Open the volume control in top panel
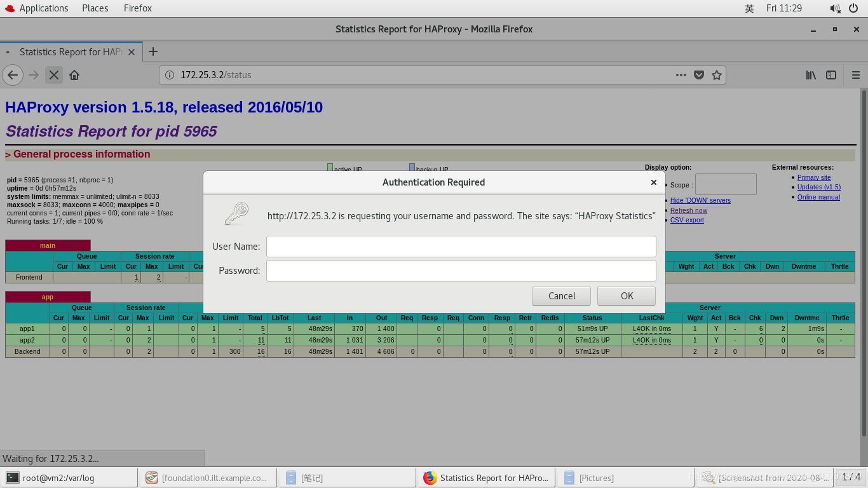The image size is (868, 488). 836,8
